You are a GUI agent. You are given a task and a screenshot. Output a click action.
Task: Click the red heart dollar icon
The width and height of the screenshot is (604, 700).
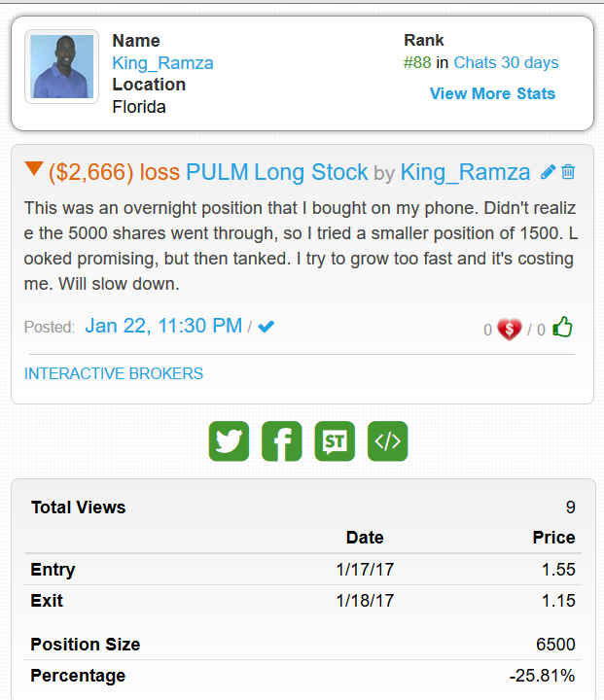coord(509,329)
